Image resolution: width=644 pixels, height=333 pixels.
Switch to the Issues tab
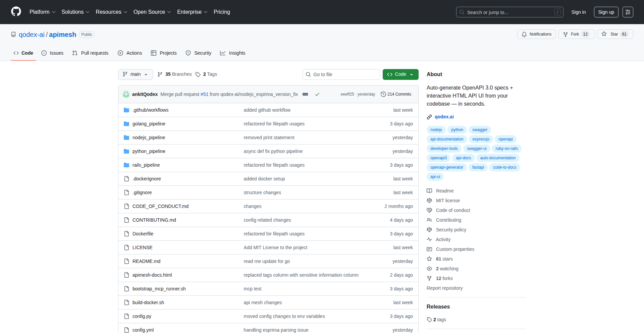pos(52,53)
